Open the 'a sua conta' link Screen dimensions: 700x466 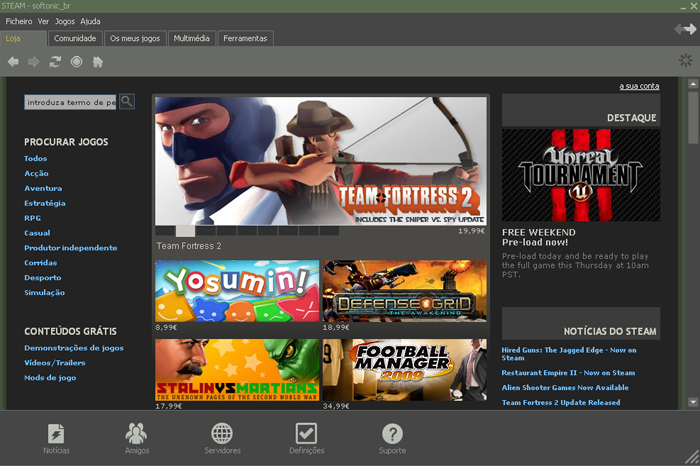click(x=639, y=86)
